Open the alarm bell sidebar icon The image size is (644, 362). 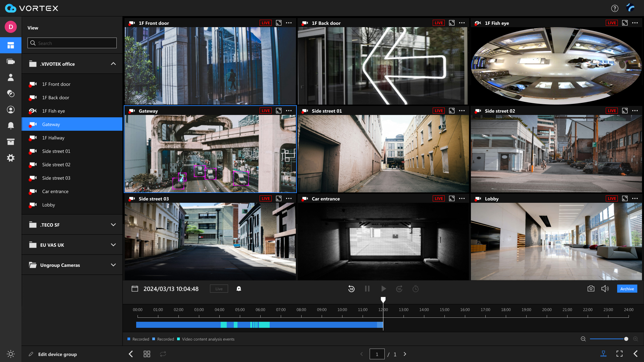11,125
